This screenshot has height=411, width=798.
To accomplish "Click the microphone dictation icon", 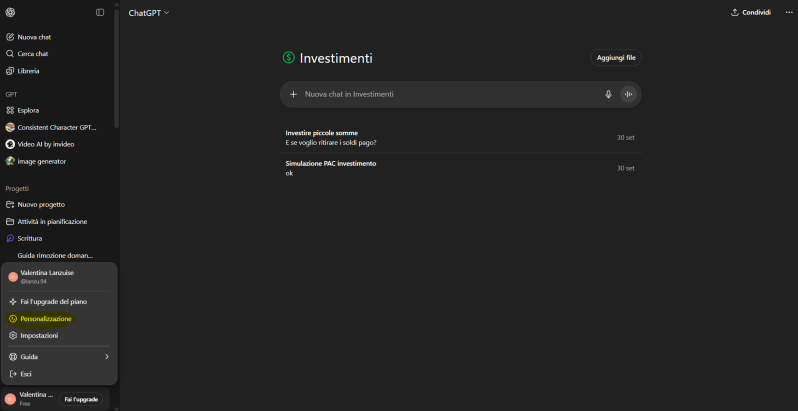I will [608, 94].
